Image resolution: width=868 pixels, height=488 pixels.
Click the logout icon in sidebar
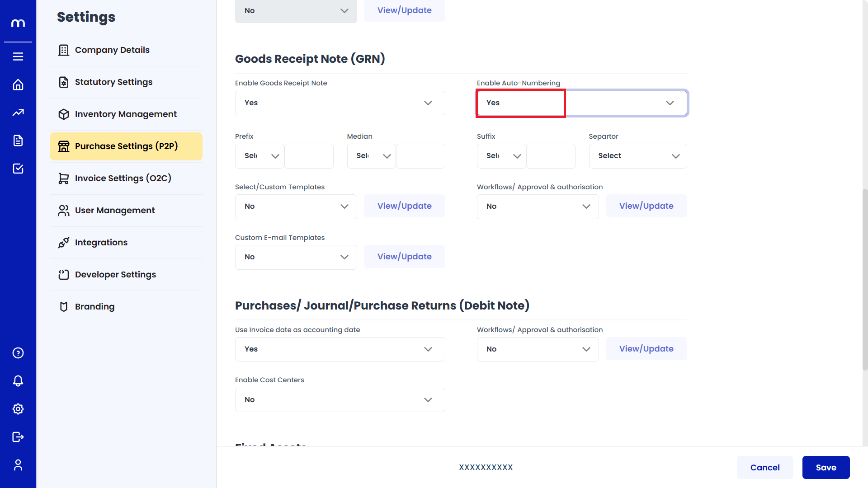18,437
